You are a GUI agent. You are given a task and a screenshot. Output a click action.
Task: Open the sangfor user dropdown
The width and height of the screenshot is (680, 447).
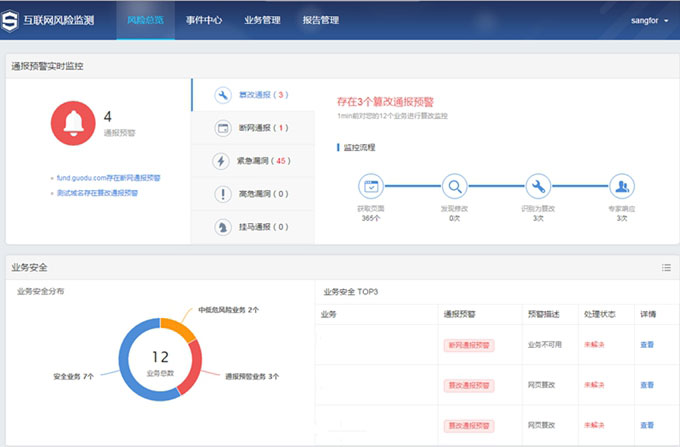point(650,20)
